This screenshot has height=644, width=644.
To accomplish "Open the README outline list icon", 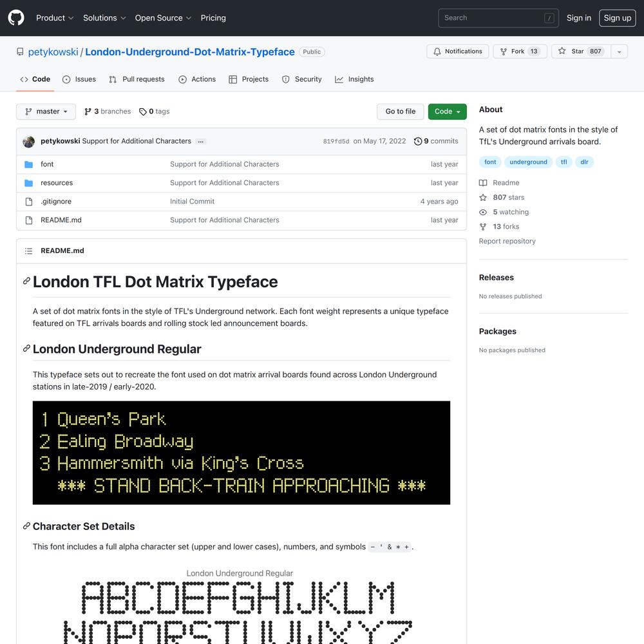I will (x=28, y=251).
